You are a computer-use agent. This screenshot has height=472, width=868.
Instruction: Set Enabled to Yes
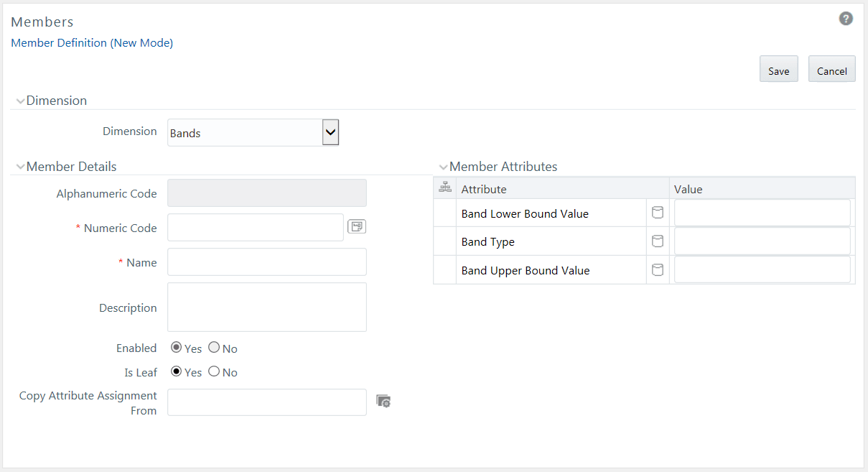coord(177,348)
